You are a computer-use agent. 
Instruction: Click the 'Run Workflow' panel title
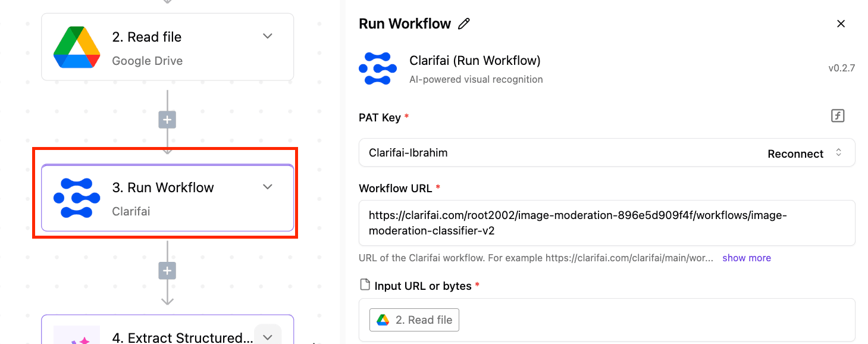click(x=405, y=24)
